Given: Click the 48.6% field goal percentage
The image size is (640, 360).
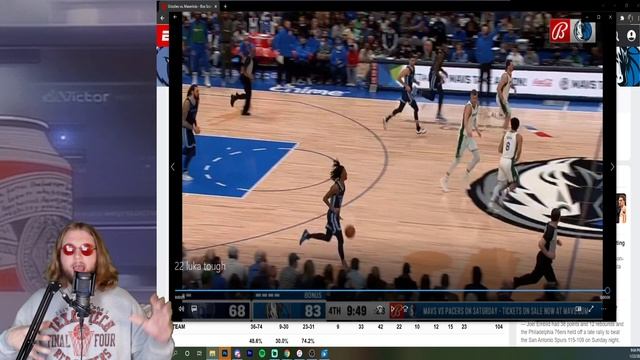Looking at the screenshot, I should (x=256, y=341).
